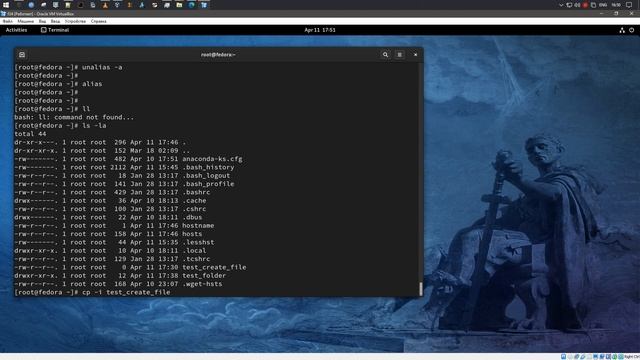640x360 pixels.
Task: Click the terminal prompt line with cp -i
Action: tap(92, 292)
